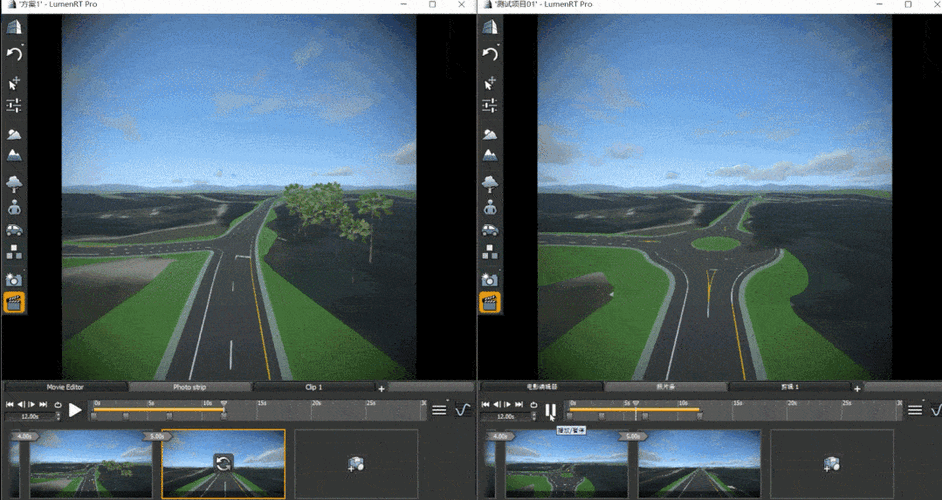Switch to the 电影编辑器 tab in the right window

(x=541, y=387)
